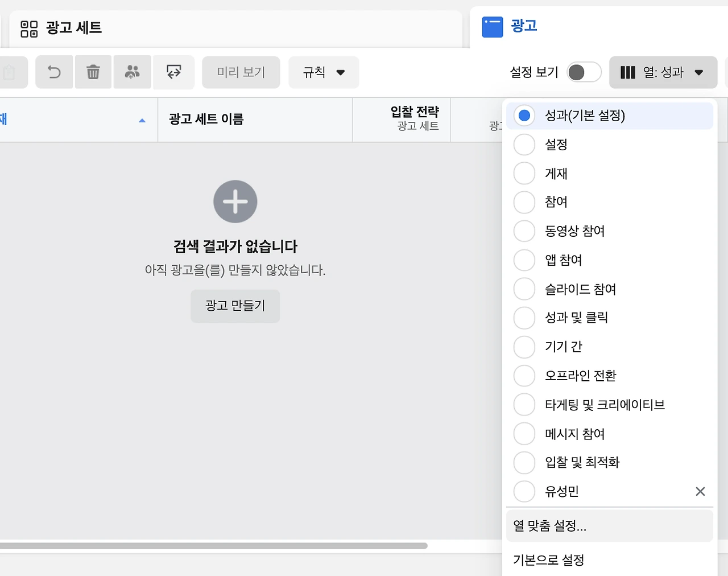The width and height of the screenshot is (728, 576).
Task: Click the 광고 만들기 button
Action: point(235,306)
